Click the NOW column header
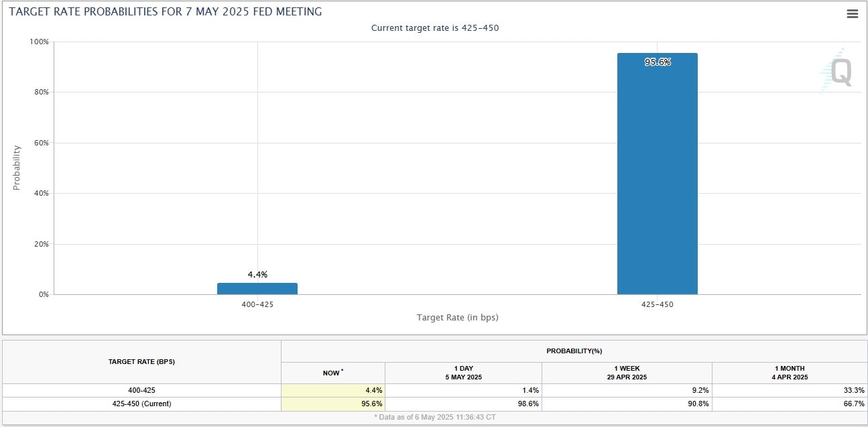Image resolution: width=868 pixels, height=427 pixels. click(x=332, y=373)
